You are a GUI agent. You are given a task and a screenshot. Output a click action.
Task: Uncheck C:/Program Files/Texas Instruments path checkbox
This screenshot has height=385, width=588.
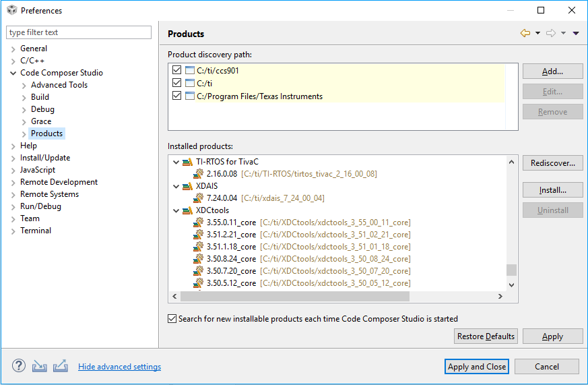click(x=176, y=96)
